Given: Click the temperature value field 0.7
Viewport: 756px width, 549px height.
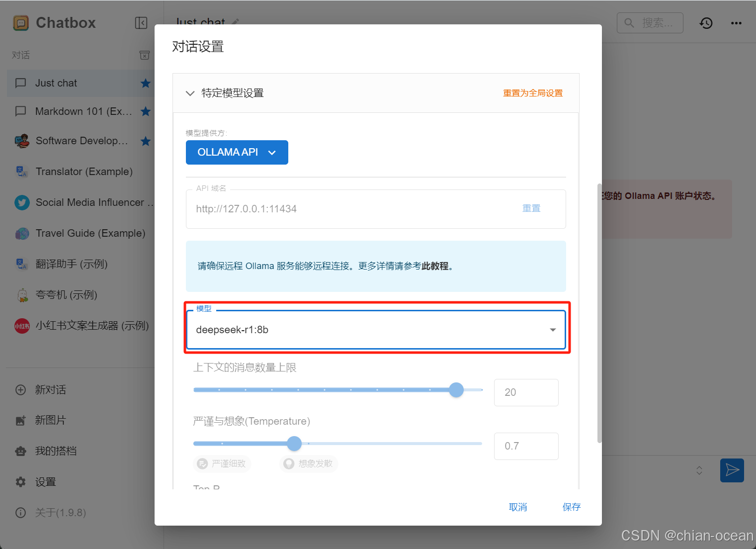Looking at the screenshot, I should [x=526, y=446].
